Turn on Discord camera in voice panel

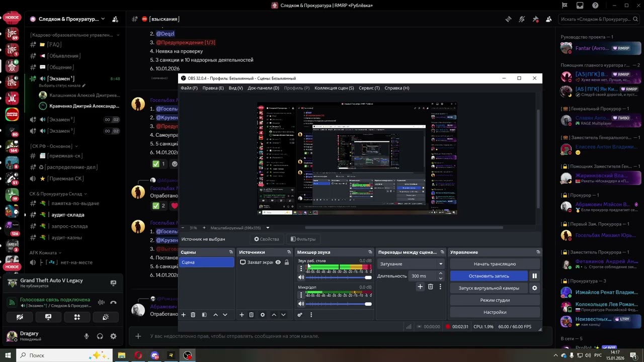(20, 317)
